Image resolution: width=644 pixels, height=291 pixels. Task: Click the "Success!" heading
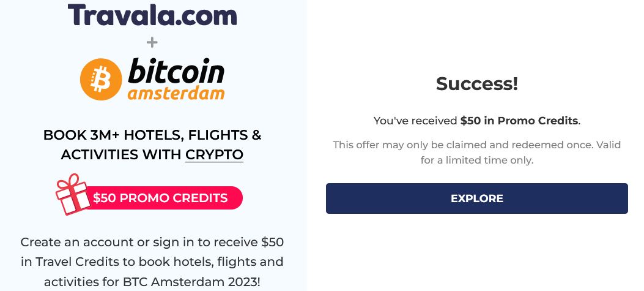pos(477,84)
